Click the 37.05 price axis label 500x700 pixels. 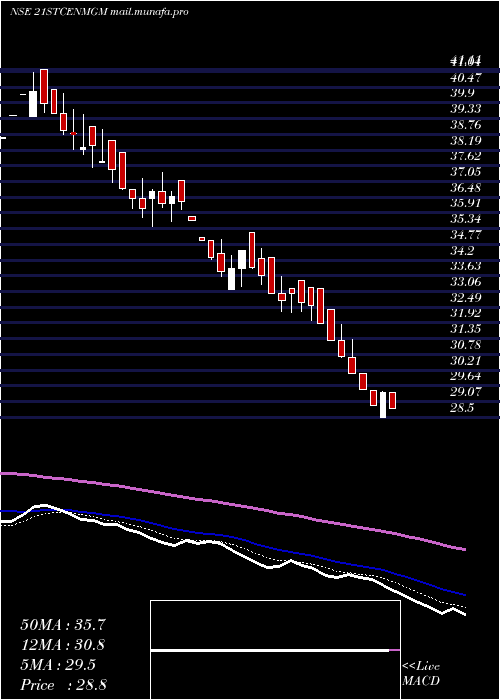466,172
